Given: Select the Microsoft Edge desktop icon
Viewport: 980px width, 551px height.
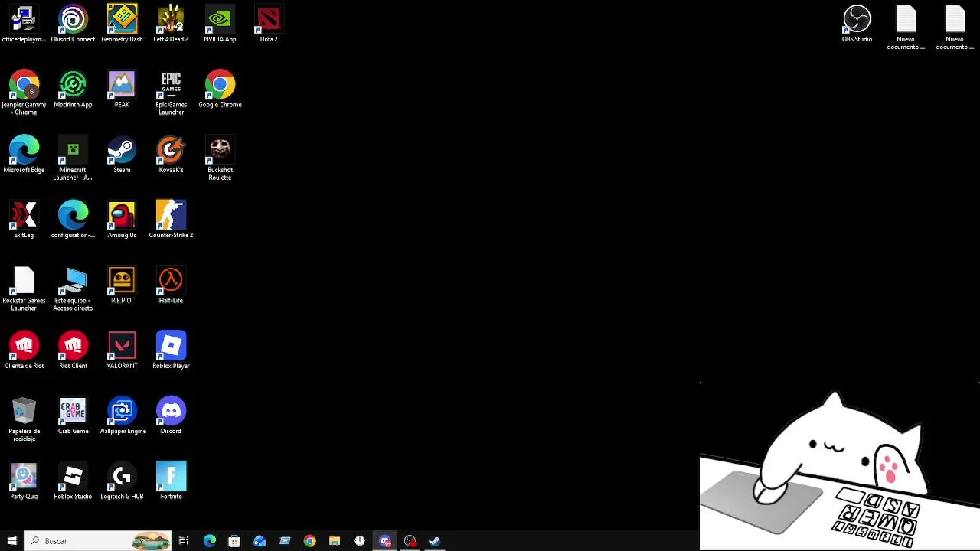Looking at the screenshot, I should (x=24, y=155).
